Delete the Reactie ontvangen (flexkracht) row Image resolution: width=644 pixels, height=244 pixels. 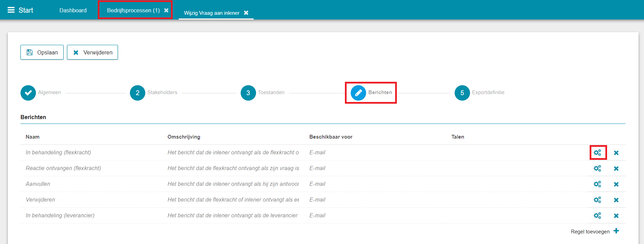(616, 168)
